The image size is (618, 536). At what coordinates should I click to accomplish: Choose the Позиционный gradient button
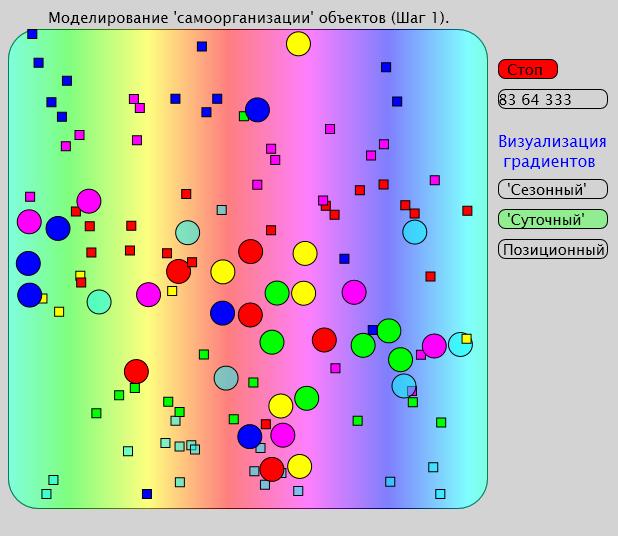pos(553,249)
